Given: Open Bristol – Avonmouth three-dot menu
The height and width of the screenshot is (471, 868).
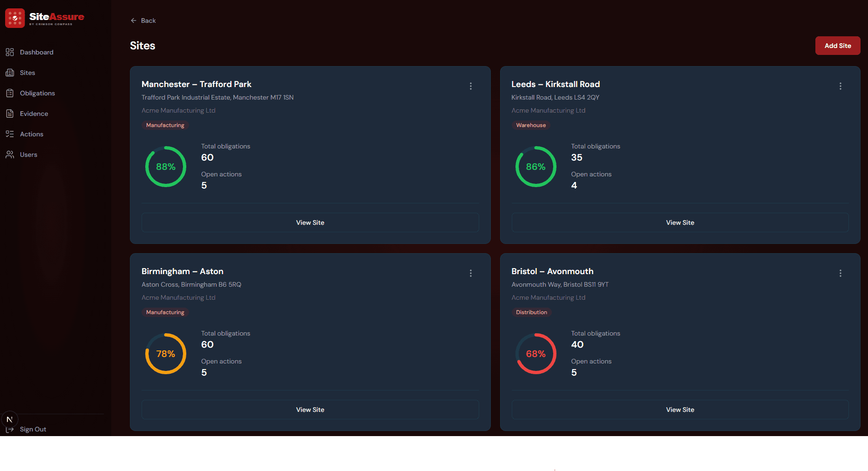Looking at the screenshot, I should (841, 273).
